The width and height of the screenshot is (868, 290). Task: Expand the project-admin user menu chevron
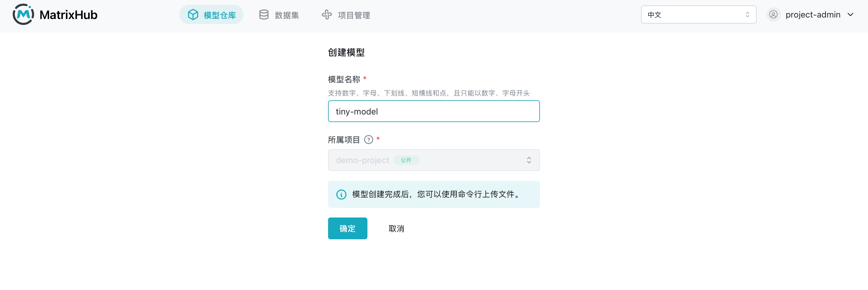[x=850, y=14]
